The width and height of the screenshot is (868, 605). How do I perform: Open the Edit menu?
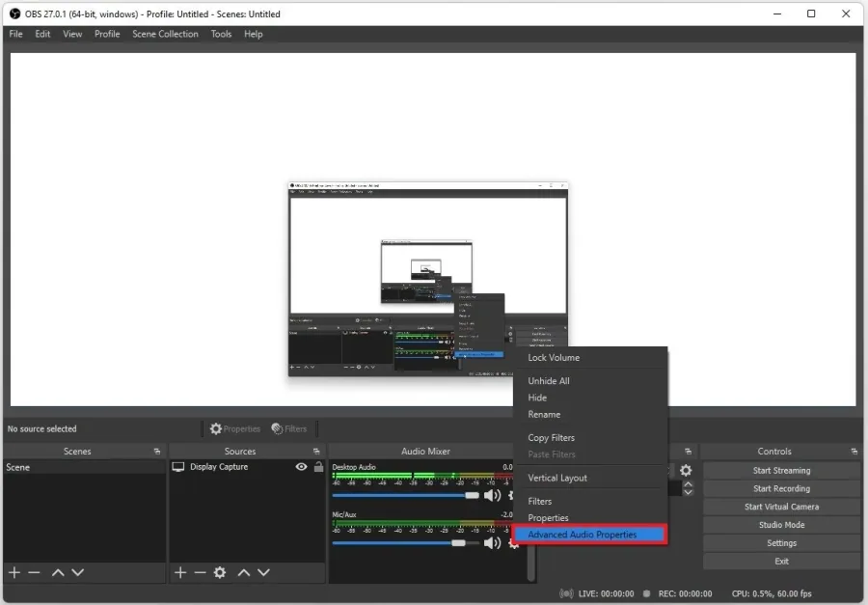pos(42,34)
